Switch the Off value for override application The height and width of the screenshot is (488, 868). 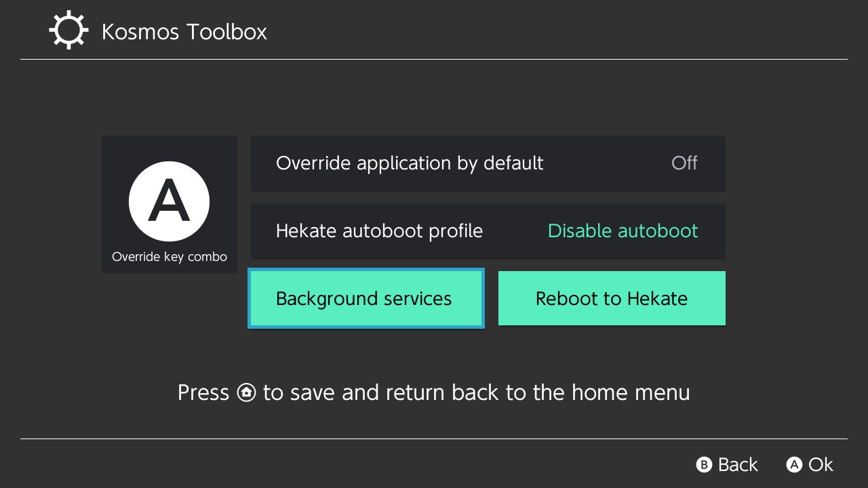[x=684, y=163]
